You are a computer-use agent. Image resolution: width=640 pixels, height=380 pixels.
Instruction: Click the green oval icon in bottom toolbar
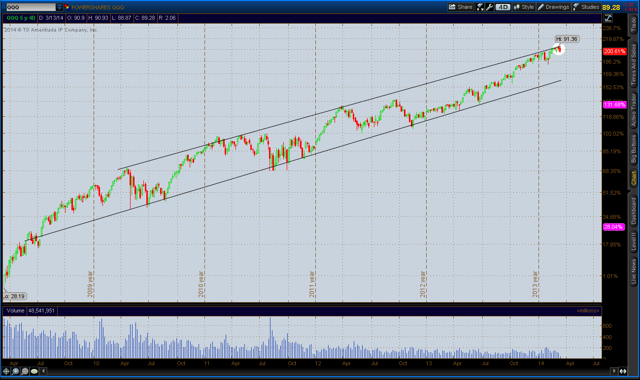click(34, 371)
